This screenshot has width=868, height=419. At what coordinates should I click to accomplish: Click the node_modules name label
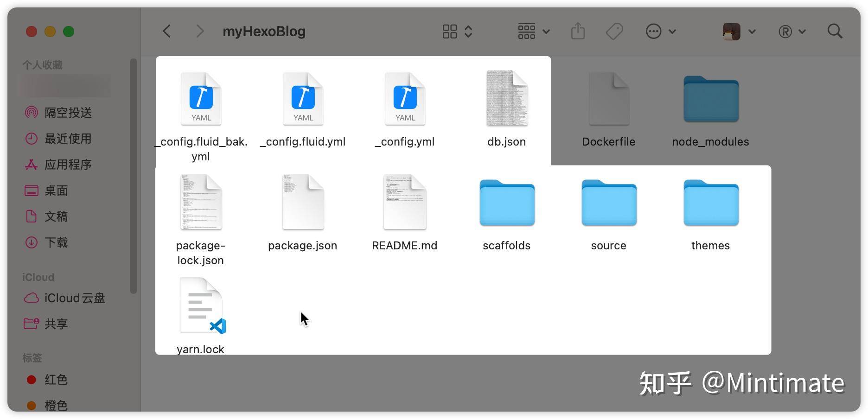click(711, 142)
